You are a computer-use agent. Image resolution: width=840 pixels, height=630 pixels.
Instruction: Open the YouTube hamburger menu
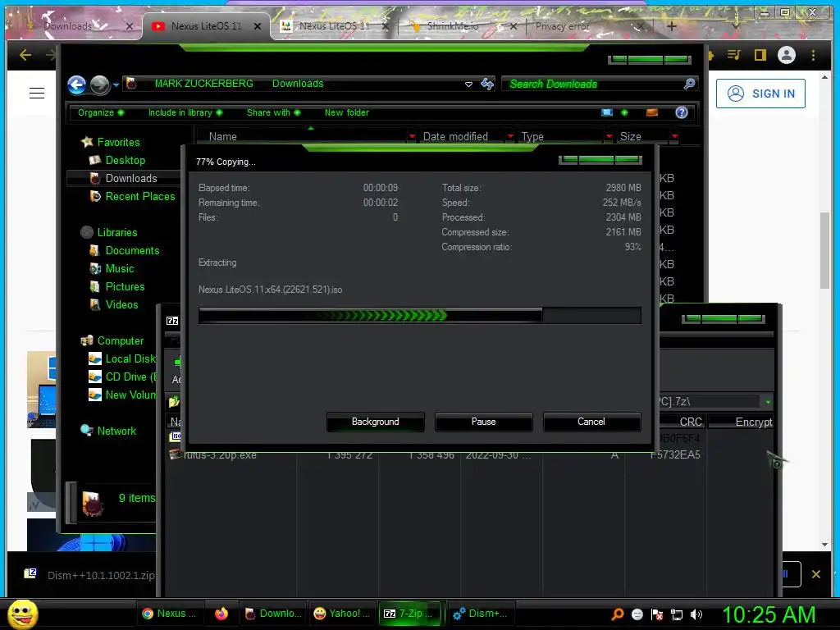pyautogui.click(x=36, y=94)
